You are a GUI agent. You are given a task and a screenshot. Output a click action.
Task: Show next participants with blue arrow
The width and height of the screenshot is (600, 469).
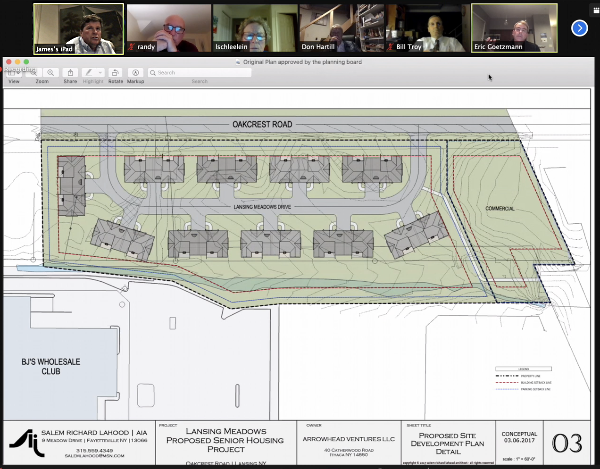579,28
